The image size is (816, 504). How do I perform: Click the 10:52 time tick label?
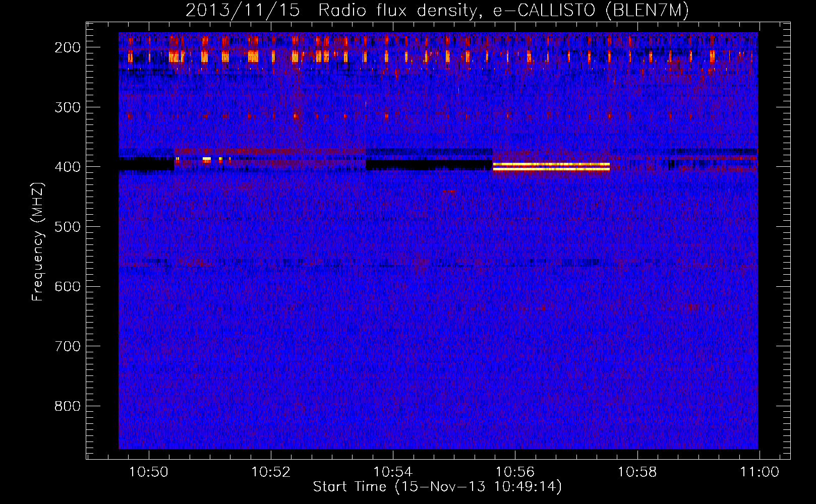pyautogui.click(x=271, y=472)
